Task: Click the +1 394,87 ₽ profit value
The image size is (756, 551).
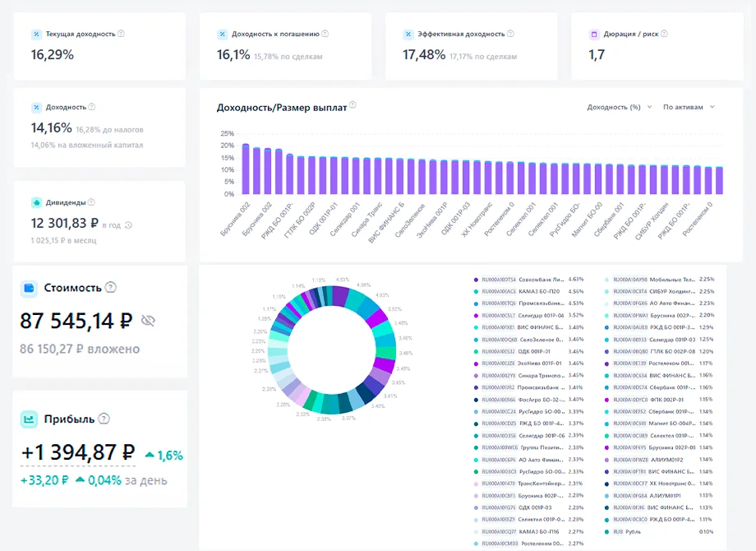Action: point(77,452)
